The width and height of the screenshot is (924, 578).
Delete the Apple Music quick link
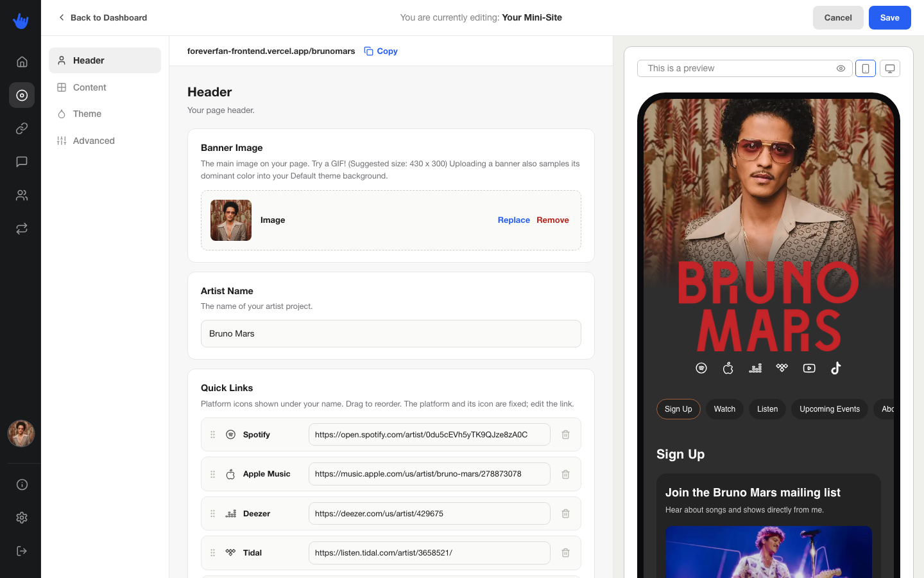[565, 474]
